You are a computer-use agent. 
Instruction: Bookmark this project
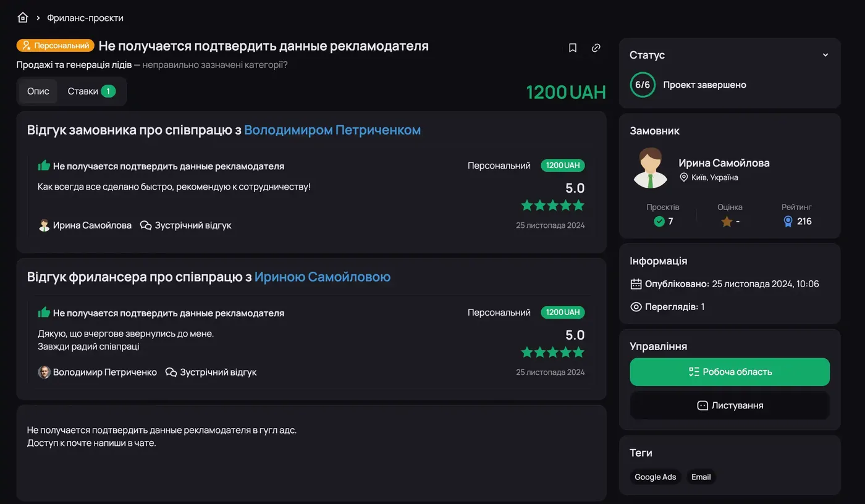pos(573,48)
